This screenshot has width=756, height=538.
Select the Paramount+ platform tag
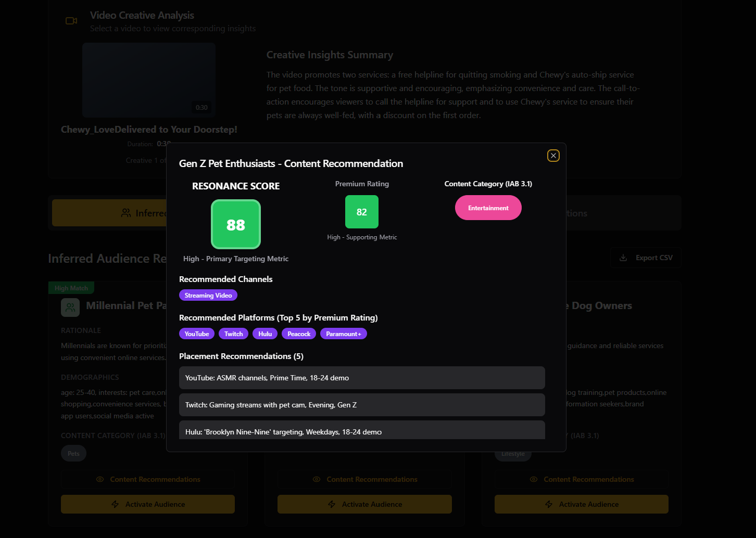[344, 334]
